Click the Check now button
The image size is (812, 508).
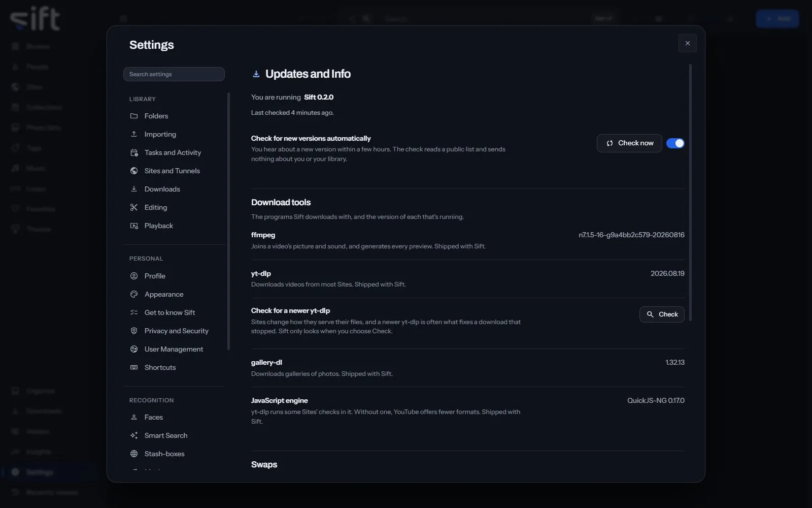[x=629, y=143]
